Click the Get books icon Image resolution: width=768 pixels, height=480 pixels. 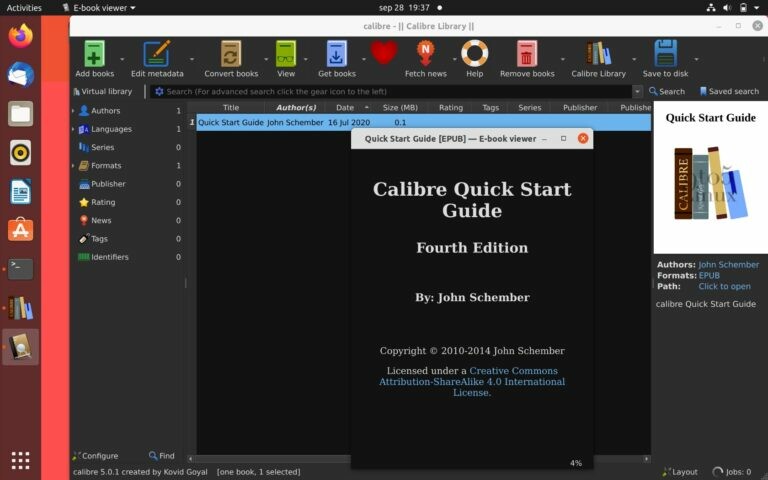337,54
